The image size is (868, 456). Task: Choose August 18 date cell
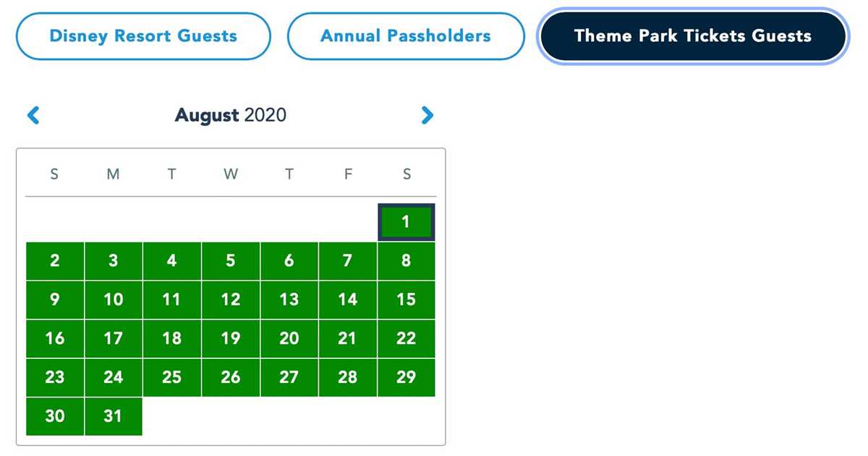(172, 338)
